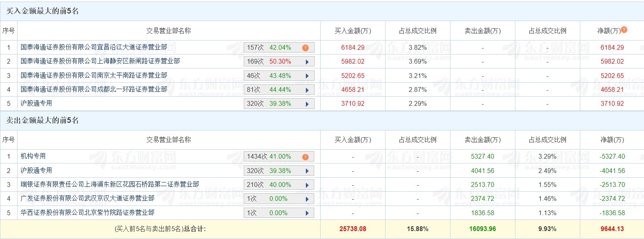Click total net amount 9644.13 cell
Image resolution: width=644 pixels, height=239 pixels.
point(612,229)
